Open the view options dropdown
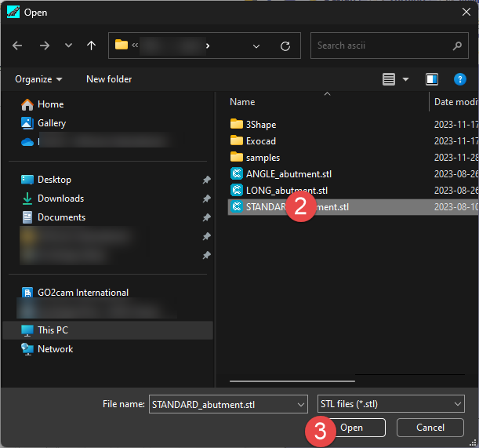The image size is (479, 448). (x=405, y=79)
